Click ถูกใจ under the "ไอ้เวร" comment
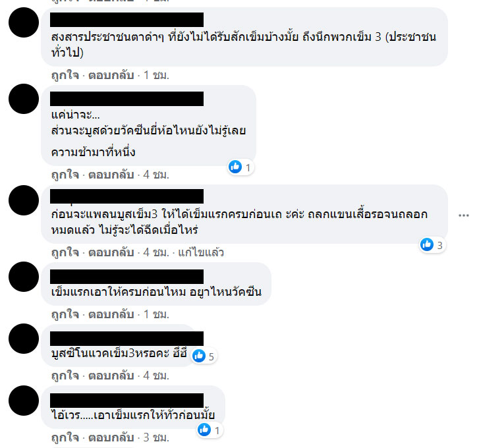 click(65, 437)
